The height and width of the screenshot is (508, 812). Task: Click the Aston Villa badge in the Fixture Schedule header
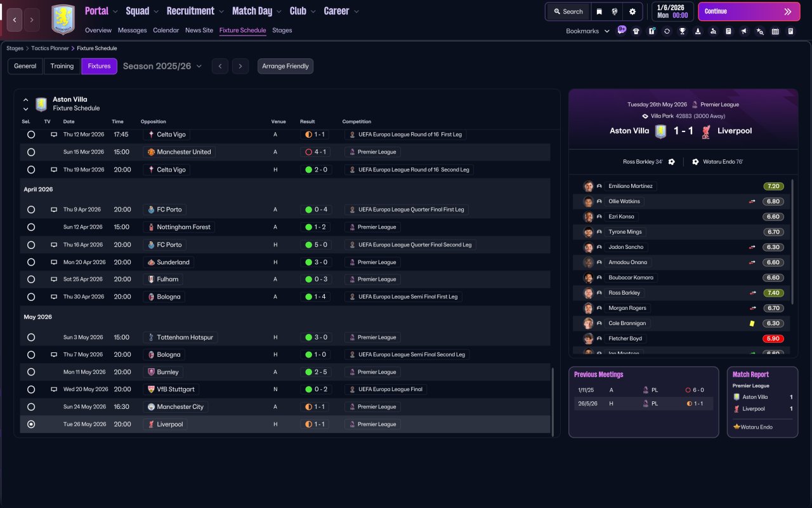[x=41, y=104]
